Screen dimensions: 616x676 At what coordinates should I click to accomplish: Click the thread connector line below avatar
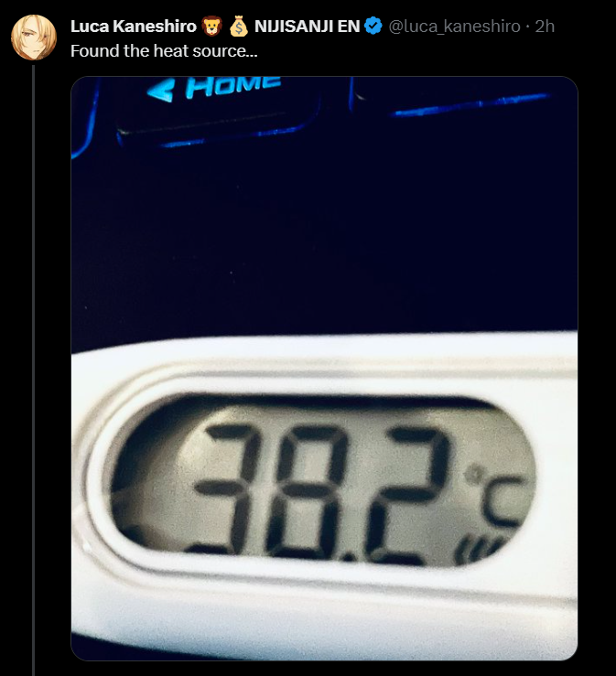[33, 370]
